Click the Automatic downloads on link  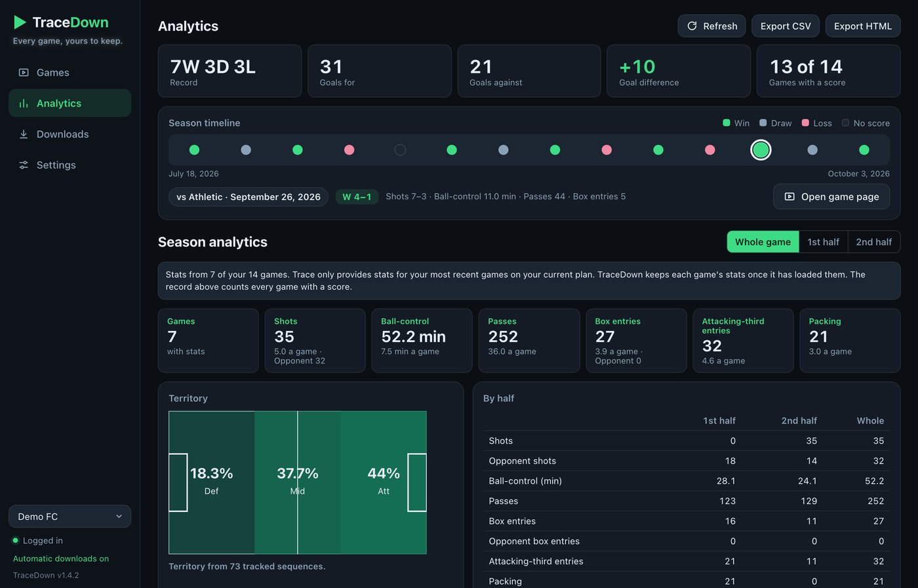(x=61, y=559)
